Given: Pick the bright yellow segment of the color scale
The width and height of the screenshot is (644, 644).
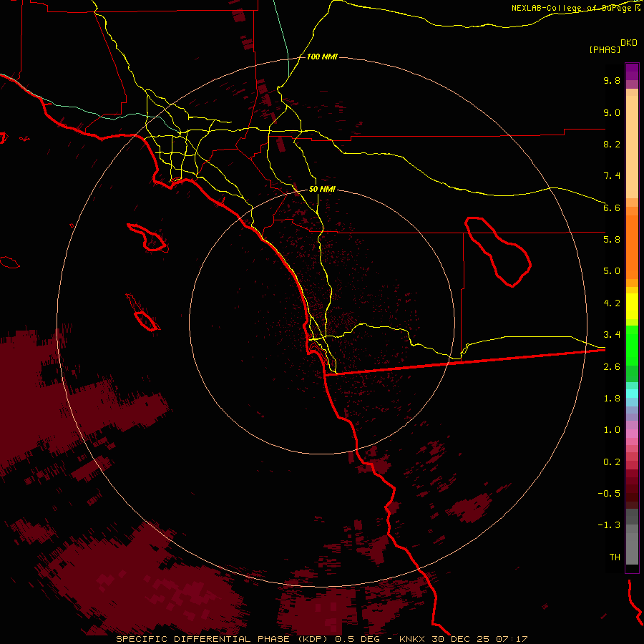Looking at the screenshot, I should [x=632, y=306].
